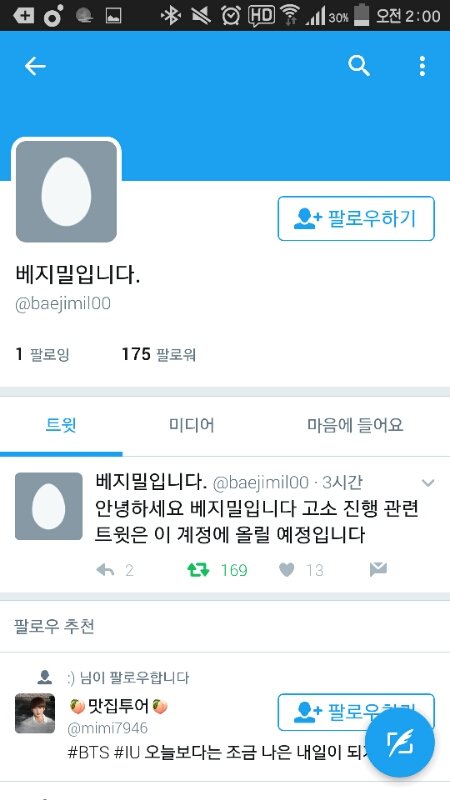Retweet the tweet with 169 retweets
Viewport: 450px width, 800px height.
point(198,570)
